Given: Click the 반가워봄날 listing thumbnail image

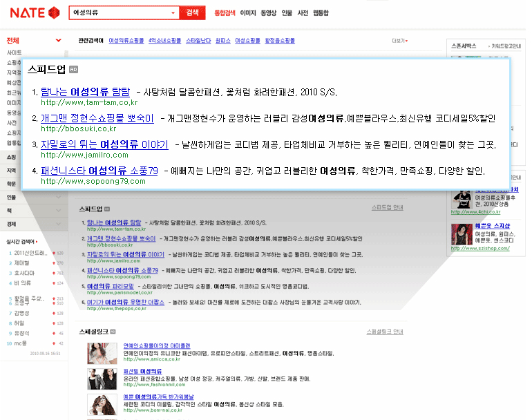Looking at the screenshot, I should pyautogui.click(x=102, y=404).
